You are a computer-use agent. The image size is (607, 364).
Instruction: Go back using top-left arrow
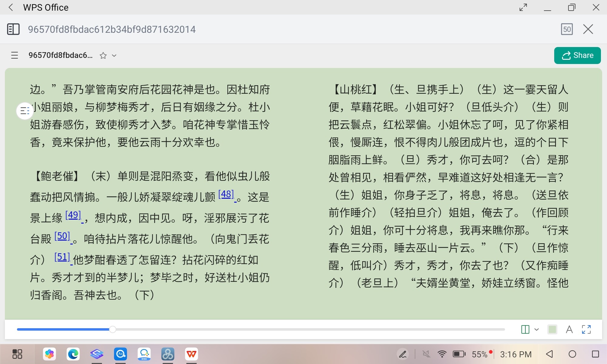tap(11, 7)
